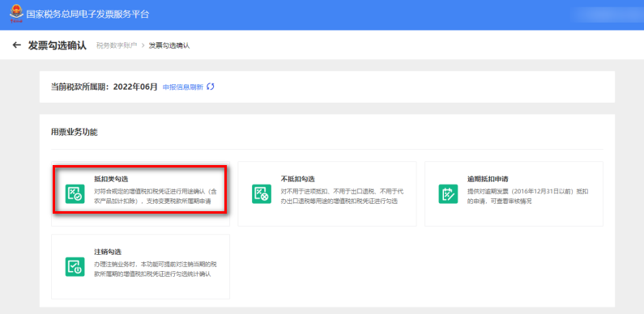Click the 申报信息刷新 link

click(183, 87)
